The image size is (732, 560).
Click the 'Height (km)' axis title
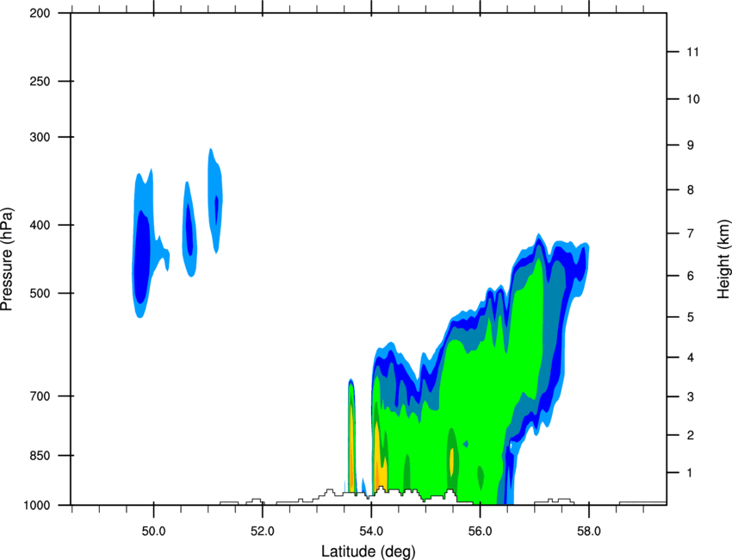(723, 258)
